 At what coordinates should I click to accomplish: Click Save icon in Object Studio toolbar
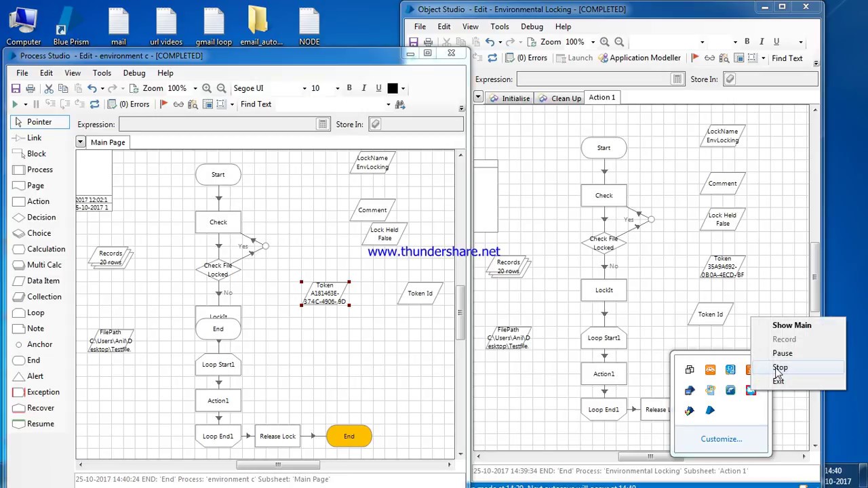(413, 42)
